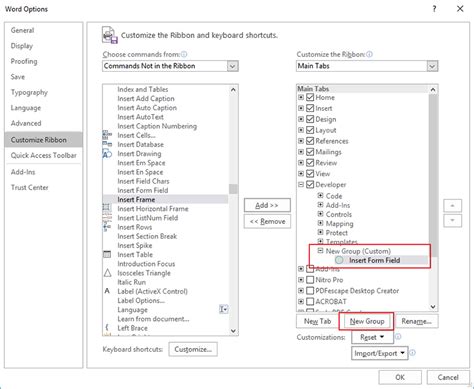Open the Choose commands from dropdown
The image size is (474, 389).
click(232, 66)
